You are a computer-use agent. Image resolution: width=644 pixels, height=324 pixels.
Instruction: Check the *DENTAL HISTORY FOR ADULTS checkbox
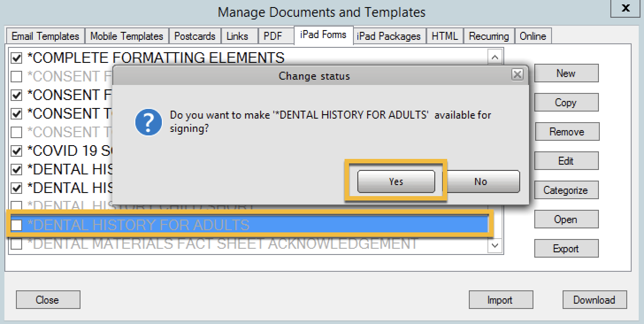click(16, 225)
